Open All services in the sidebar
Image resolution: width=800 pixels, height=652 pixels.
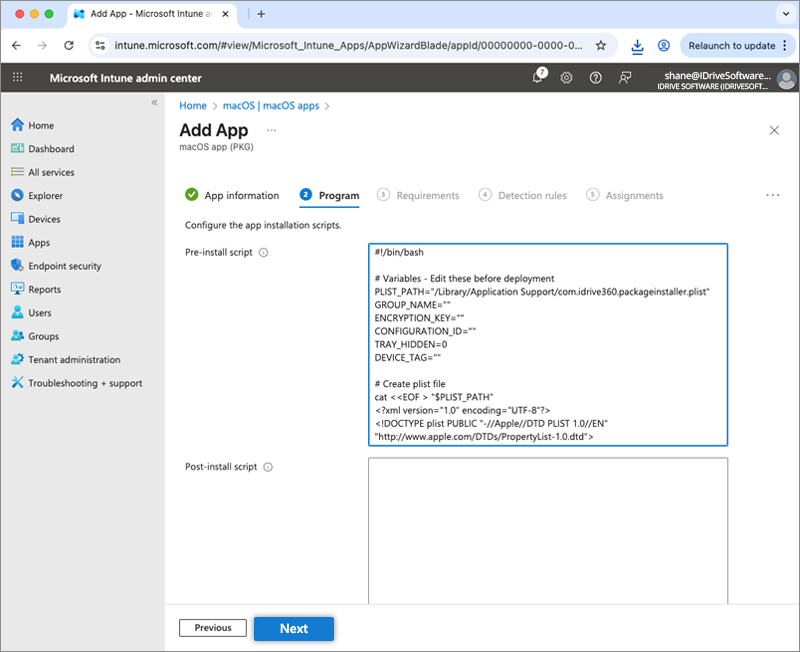(42, 172)
